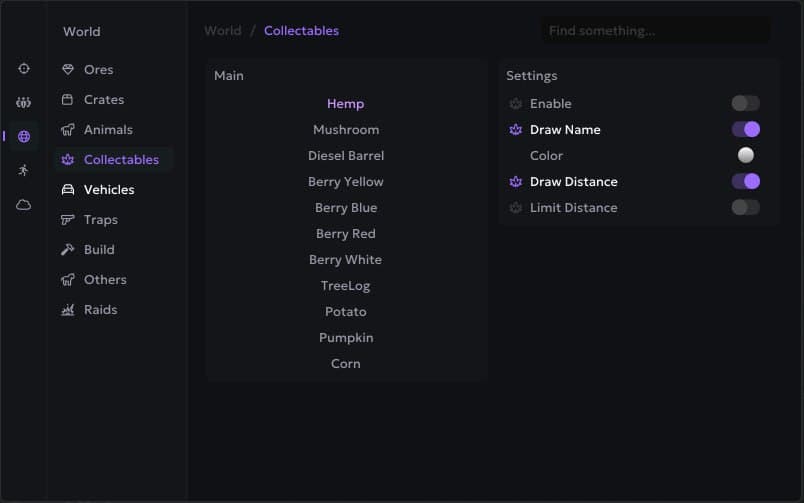Open the Ores category in sidebar
This screenshot has width=804, height=503.
tap(98, 70)
